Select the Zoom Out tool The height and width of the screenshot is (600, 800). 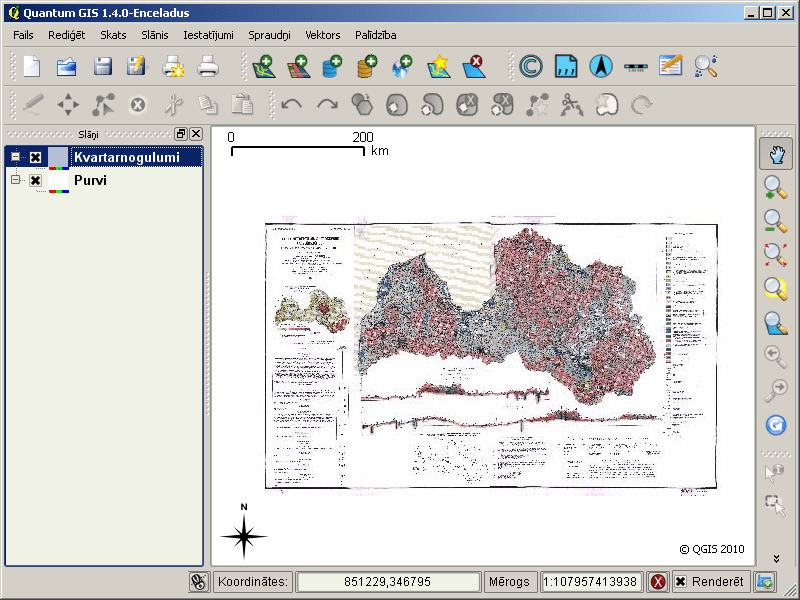coord(776,221)
